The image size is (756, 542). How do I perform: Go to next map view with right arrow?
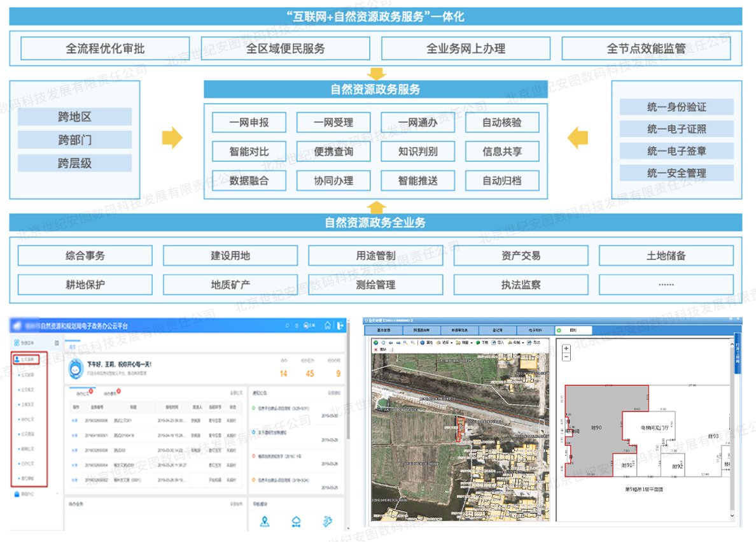click(398, 343)
